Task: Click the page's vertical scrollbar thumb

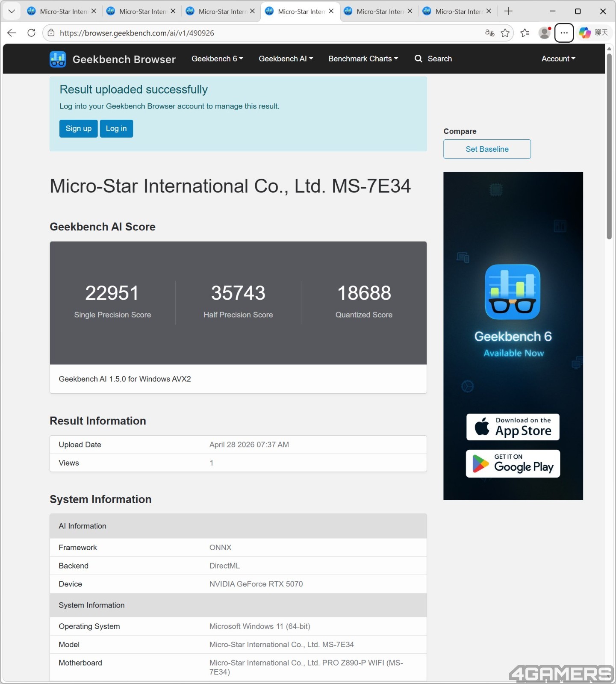Action: tap(609, 146)
